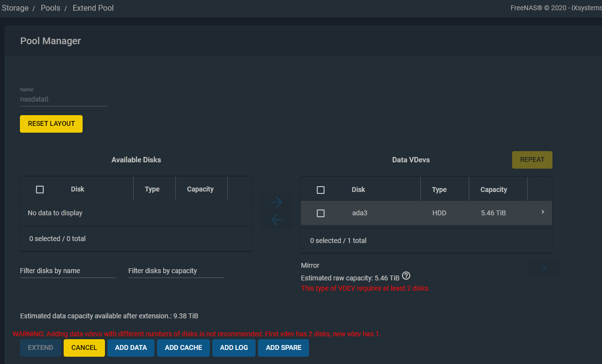Expand the ada3 row chevron
The height and width of the screenshot is (364, 602).
click(542, 212)
